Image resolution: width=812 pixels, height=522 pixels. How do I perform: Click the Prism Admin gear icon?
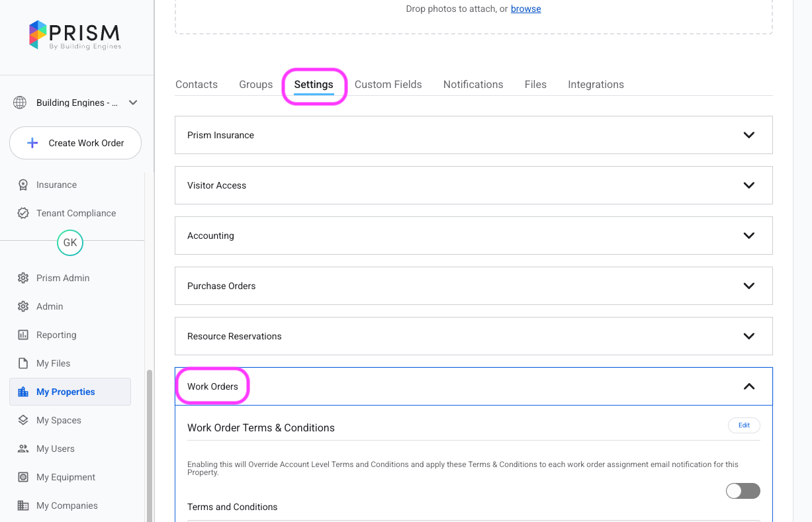tap(23, 278)
